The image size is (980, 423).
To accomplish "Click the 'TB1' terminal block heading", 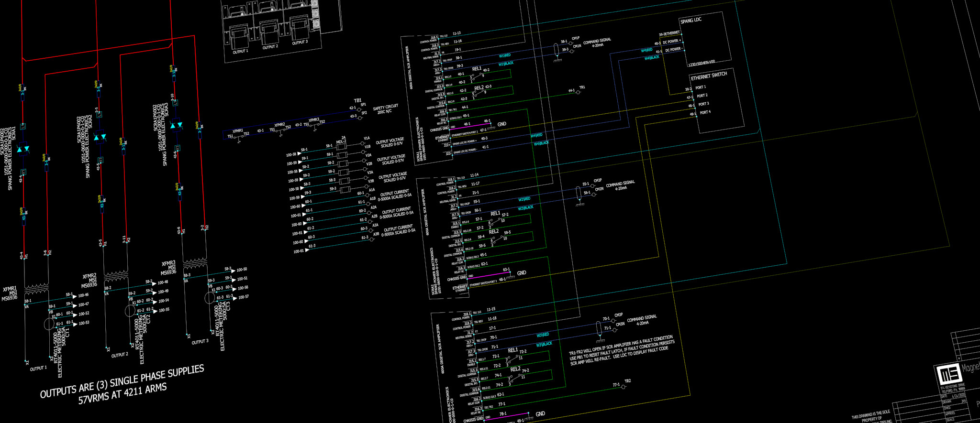I will (357, 100).
